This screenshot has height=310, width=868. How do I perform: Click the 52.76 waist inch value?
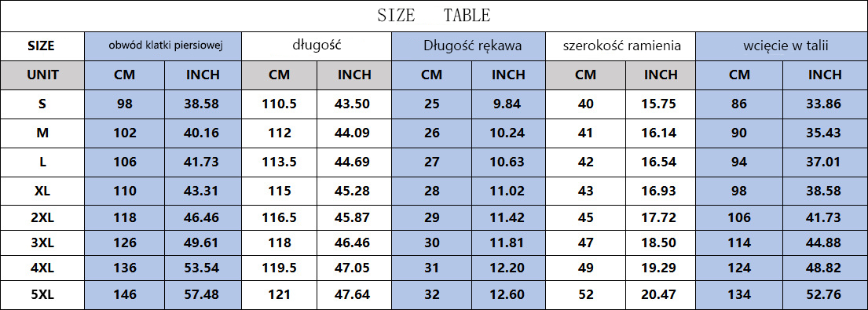click(825, 294)
